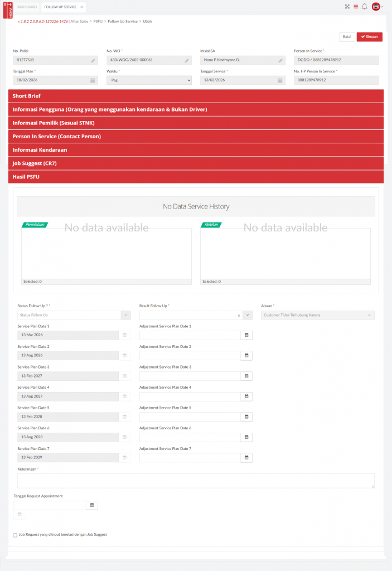Tick Job Request berelasi dengan Job Suggest checkbox

point(15,535)
